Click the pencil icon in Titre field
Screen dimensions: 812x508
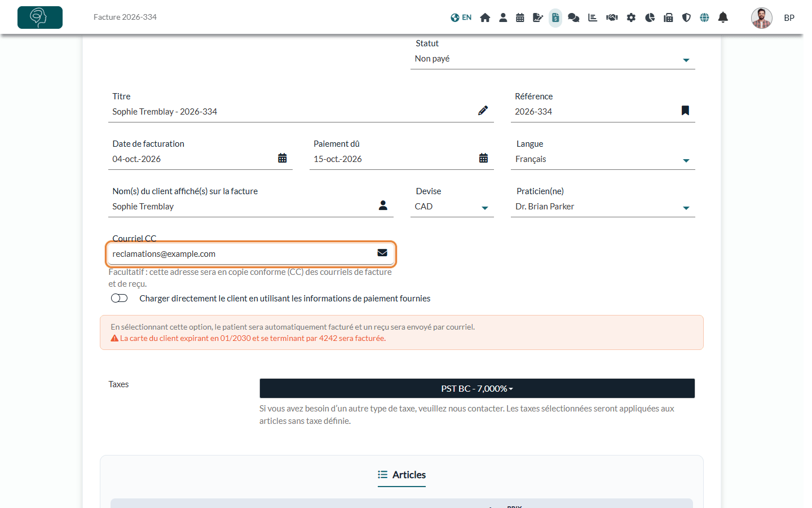pyautogui.click(x=483, y=111)
